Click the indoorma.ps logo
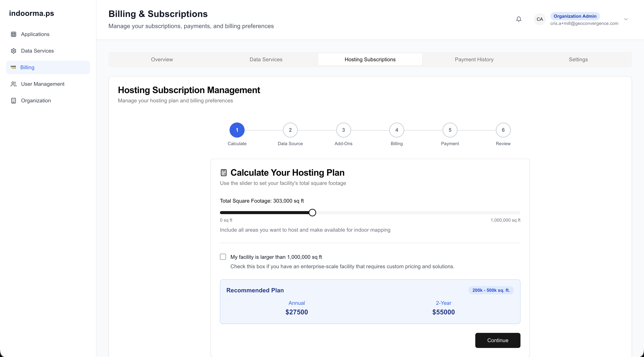Image resolution: width=644 pixels, height=357 pixels. 31,13
